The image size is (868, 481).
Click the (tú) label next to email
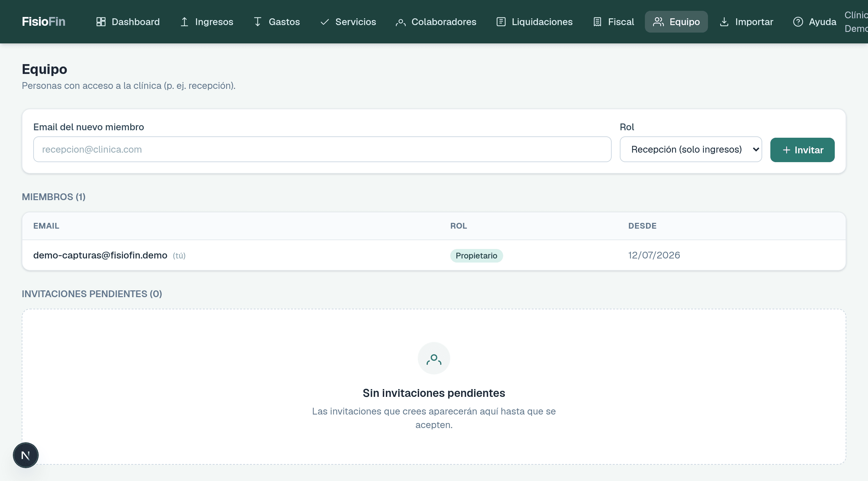point(179,255)
